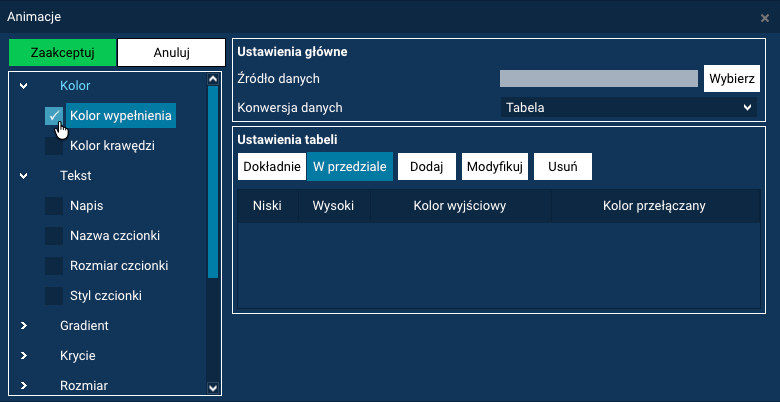Tick the Napis checkbox
The image size is (780, 402).
[x=55, y=206]
